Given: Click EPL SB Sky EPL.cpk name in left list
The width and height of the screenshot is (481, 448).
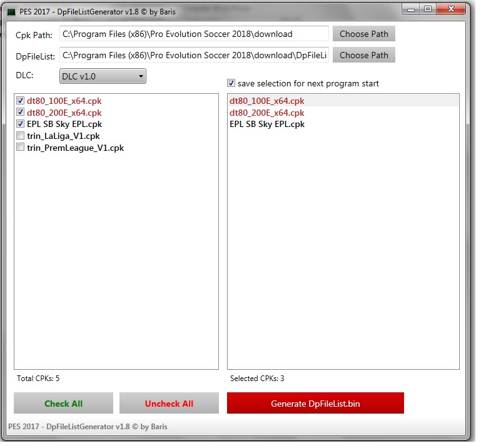Looking at the screenshot, I should coord(64,125).
